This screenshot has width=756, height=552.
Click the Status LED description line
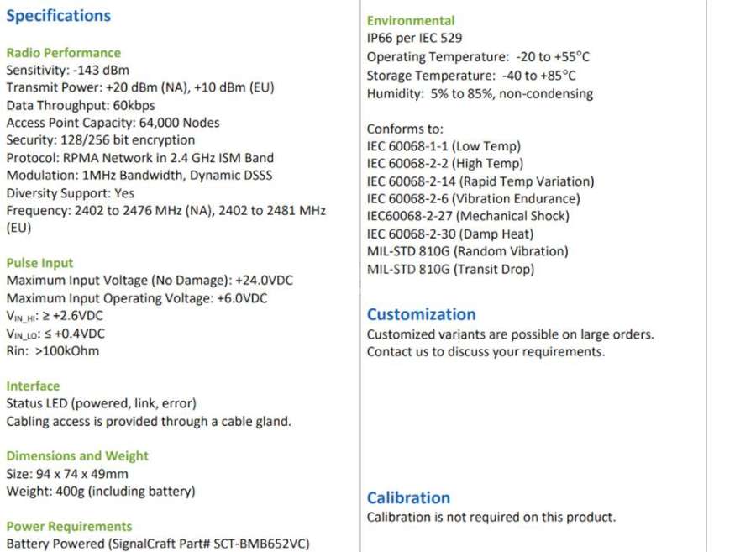[x=102, y=403]
